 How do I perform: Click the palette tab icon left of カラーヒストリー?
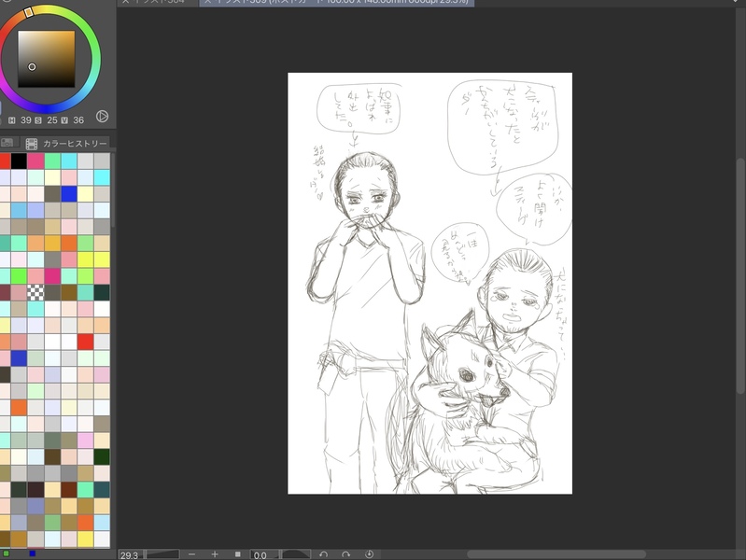7,143
